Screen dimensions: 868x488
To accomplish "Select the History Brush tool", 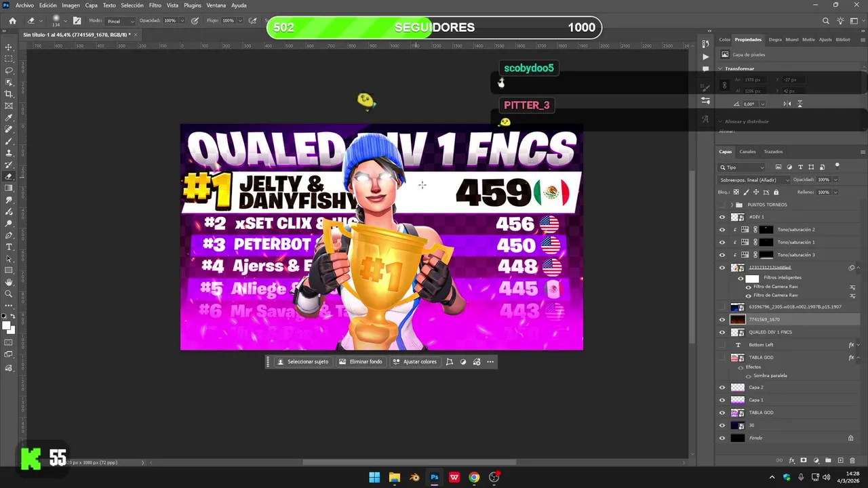I will click(9, 164).
